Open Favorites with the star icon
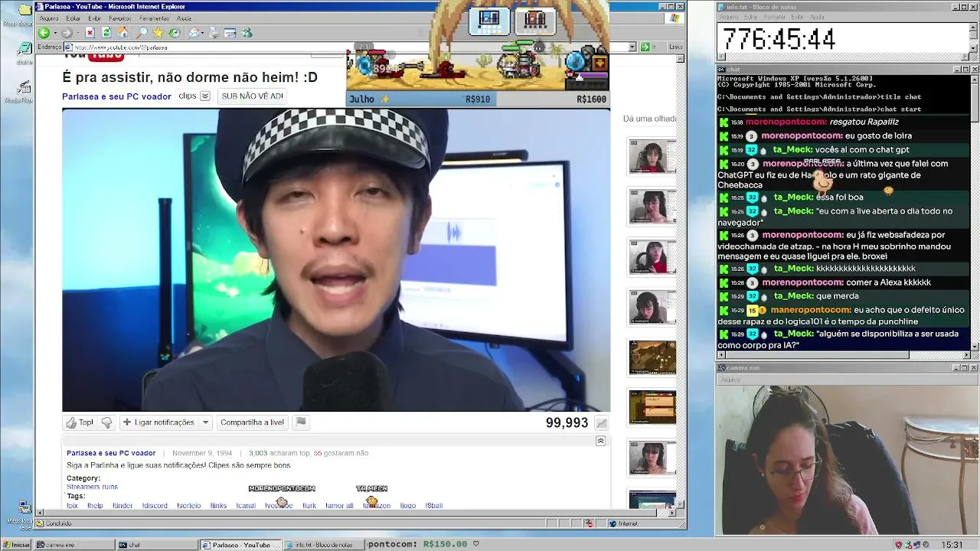 pos(158,33)
